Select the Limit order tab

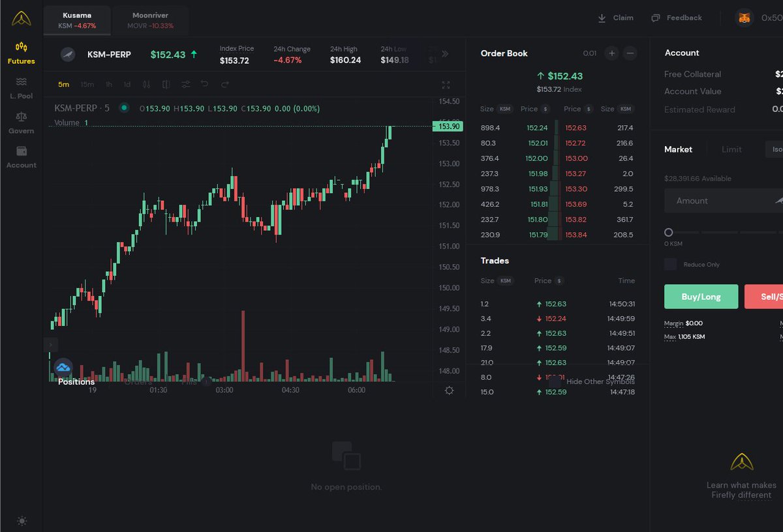coord(731,149)
